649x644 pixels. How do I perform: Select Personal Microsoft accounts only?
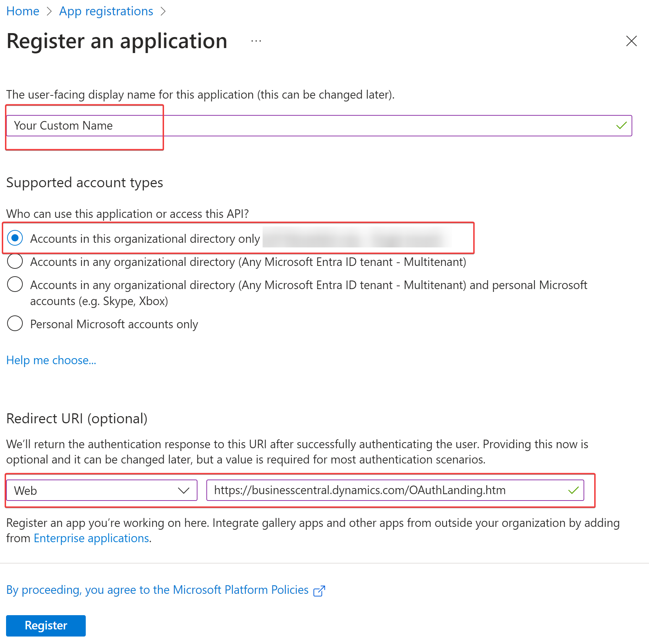tap(15, 324)
